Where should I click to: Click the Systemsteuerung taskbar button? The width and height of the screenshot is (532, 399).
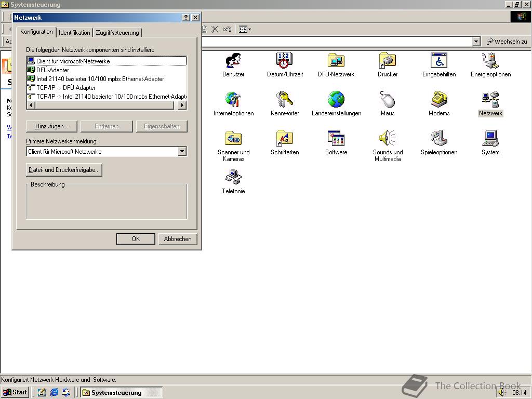[x=122, y=393]
